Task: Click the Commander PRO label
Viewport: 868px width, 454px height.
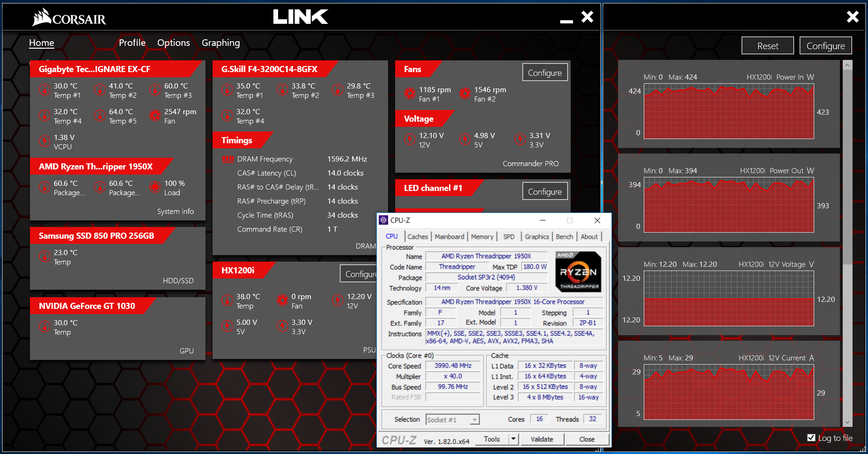Action: (x=530, y=164)
